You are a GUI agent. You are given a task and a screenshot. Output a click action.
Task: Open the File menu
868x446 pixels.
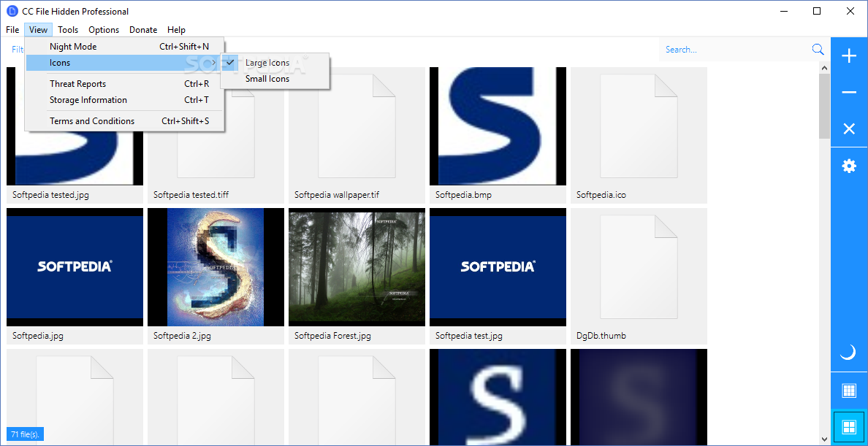pos(12,30)
